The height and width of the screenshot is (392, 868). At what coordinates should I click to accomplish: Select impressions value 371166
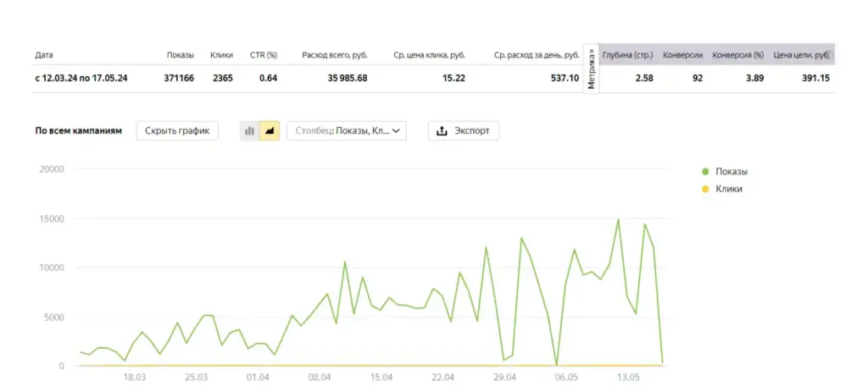pos(179,78)
